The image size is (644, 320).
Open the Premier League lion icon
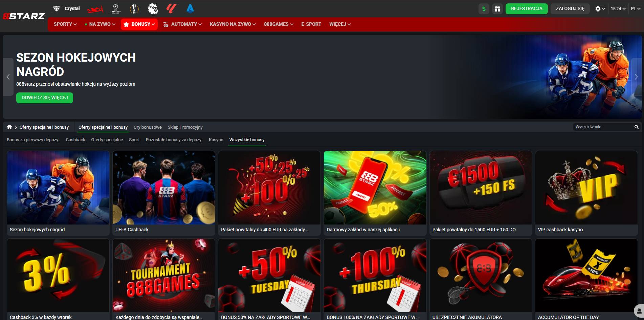pos(153,9)
